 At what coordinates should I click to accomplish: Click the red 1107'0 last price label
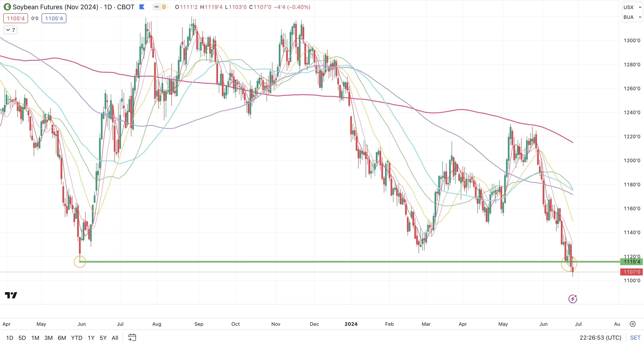pos(632,272)
